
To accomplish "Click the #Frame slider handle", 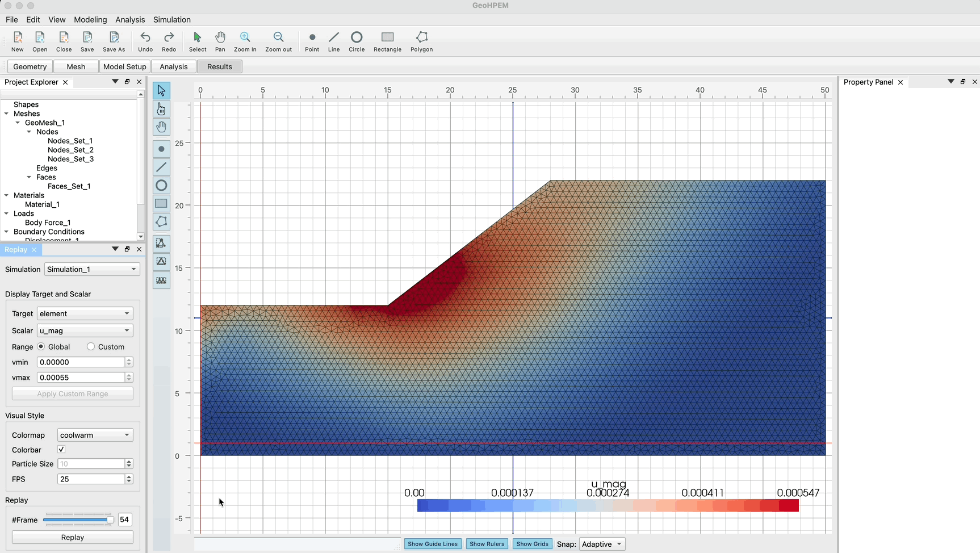I will 110,520.
